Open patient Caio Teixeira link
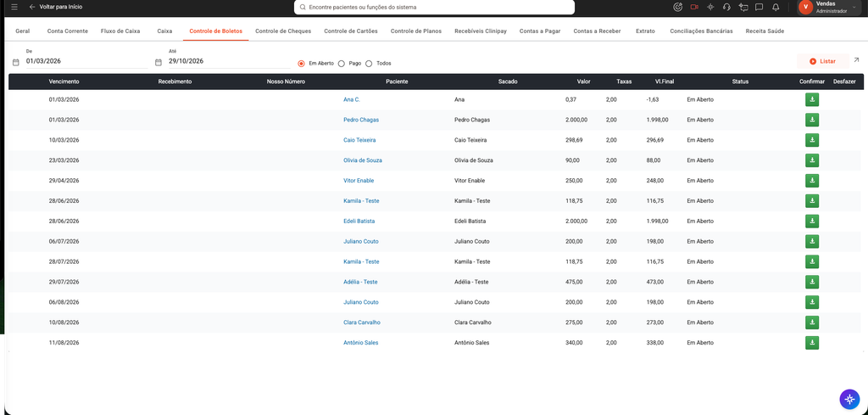 (x=359, y=140)
